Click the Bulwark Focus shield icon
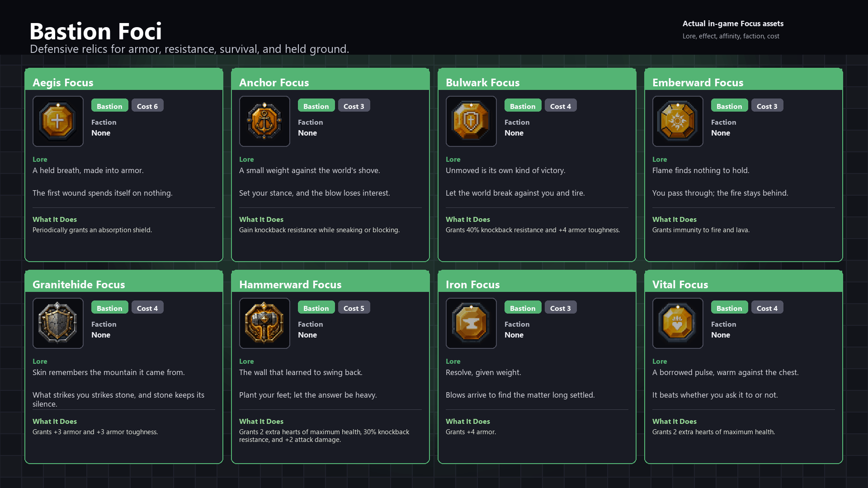This screenshot has height=488, width=868. pos(471,121)
